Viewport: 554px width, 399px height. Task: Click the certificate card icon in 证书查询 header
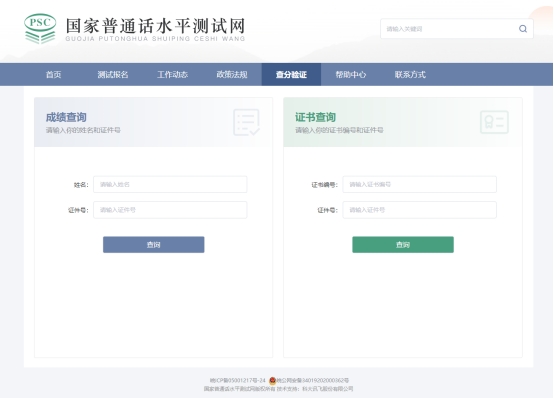click(494, 122)
